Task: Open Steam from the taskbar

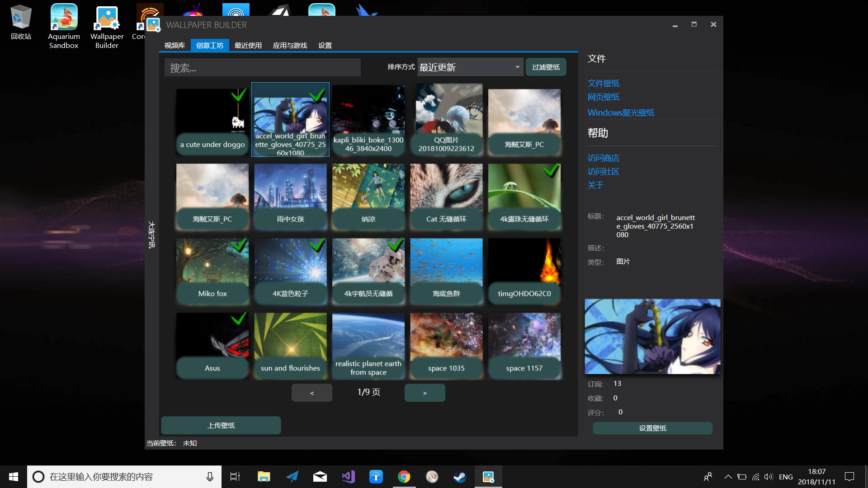Action: [460, 476]
